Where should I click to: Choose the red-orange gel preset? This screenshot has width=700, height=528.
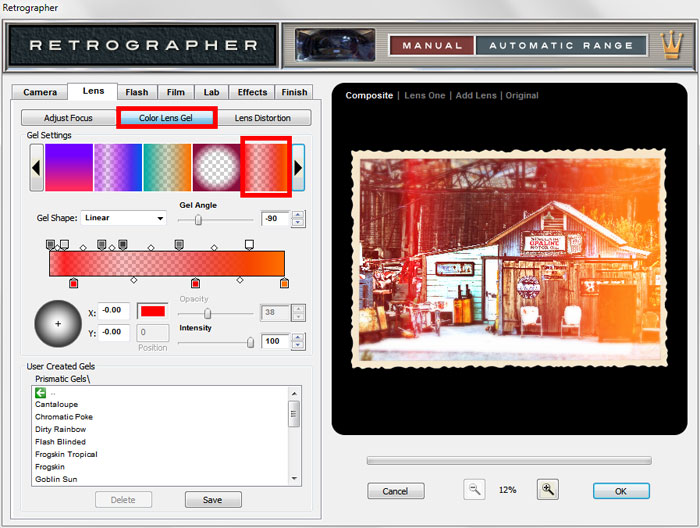(266, 167)
